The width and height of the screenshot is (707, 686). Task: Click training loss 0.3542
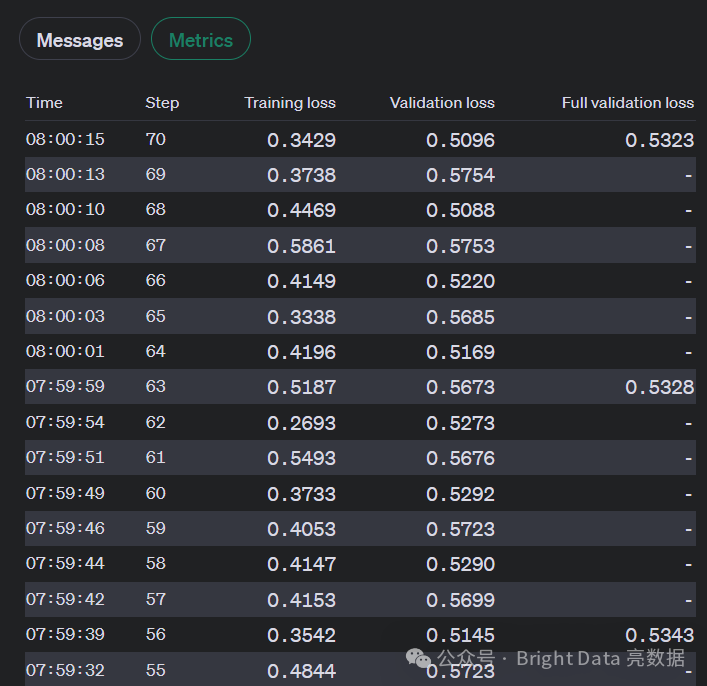click(x=301, y=635)
